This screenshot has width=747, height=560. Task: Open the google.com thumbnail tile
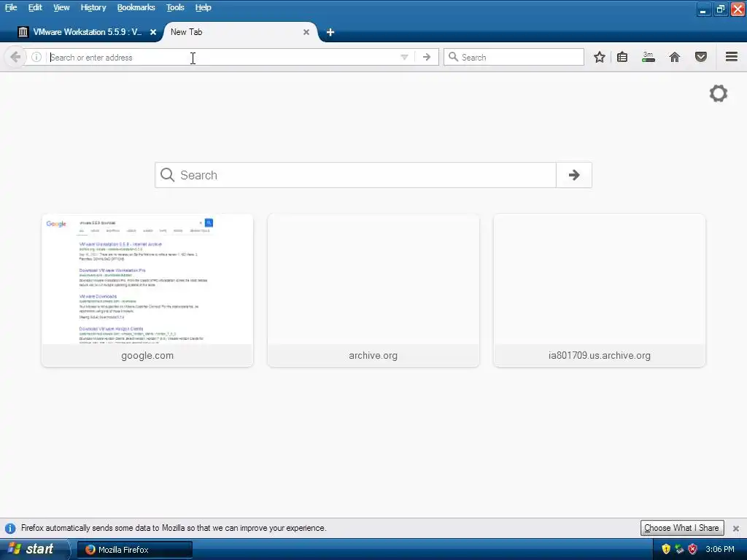pos(147,290)
